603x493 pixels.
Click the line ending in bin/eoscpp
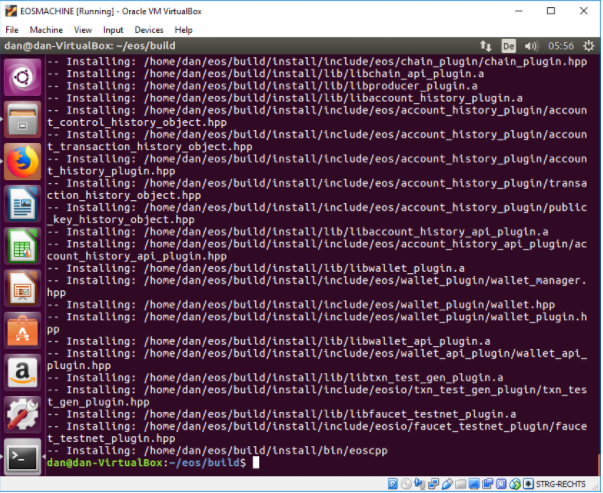click(x=217, y=450)
